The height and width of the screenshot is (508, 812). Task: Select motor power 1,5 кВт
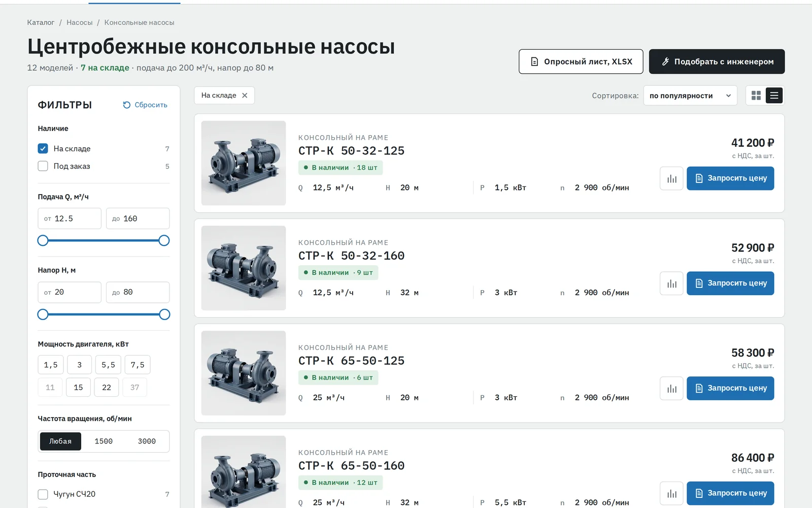coord(51,365)
